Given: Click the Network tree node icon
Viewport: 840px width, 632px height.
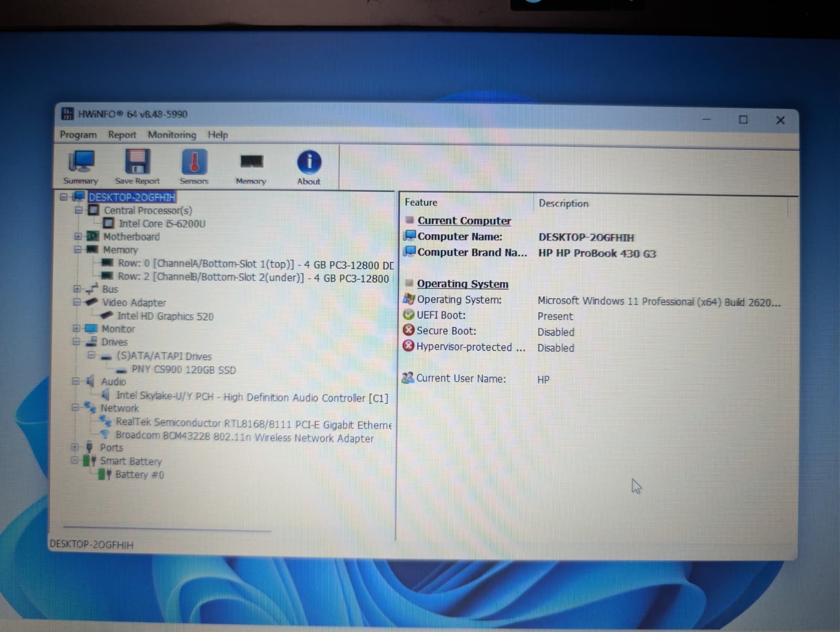Looking at the screenshot, I should pos(90,407).
